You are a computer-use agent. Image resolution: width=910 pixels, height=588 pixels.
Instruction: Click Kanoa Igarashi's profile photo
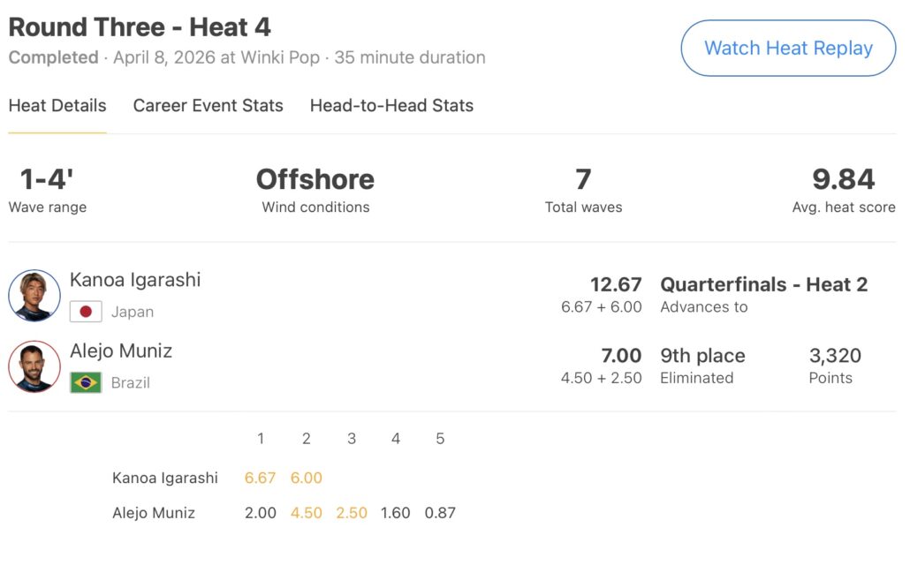[34, 295]
